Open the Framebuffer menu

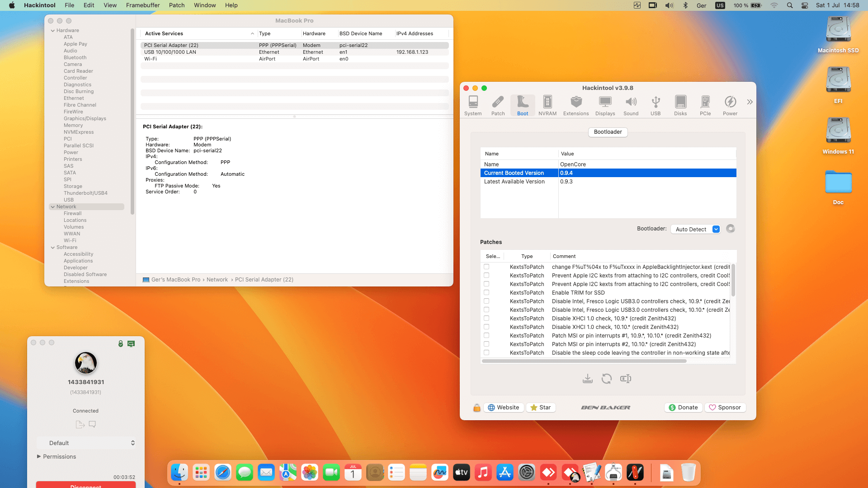pyautogui.click(x=142, y=5)
